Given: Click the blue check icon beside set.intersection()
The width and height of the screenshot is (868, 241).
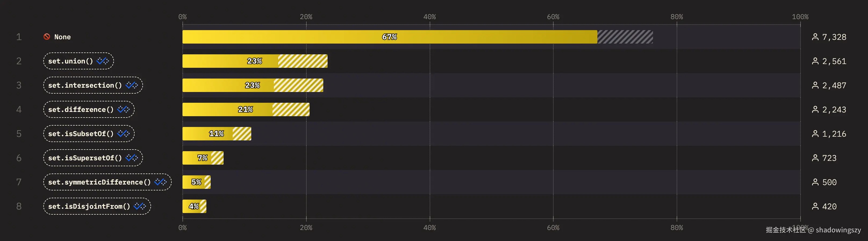Looking at the screenshot, I should 131,85.
